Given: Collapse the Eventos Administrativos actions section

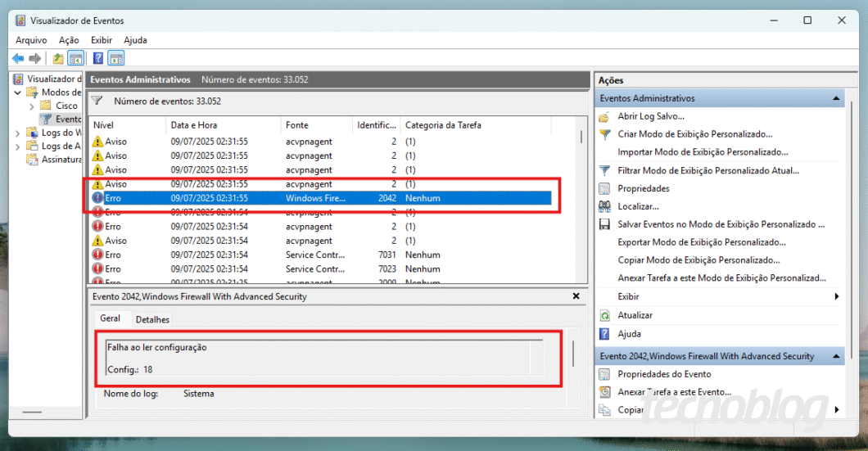Looking at the screenshot, I should [836, 98].
